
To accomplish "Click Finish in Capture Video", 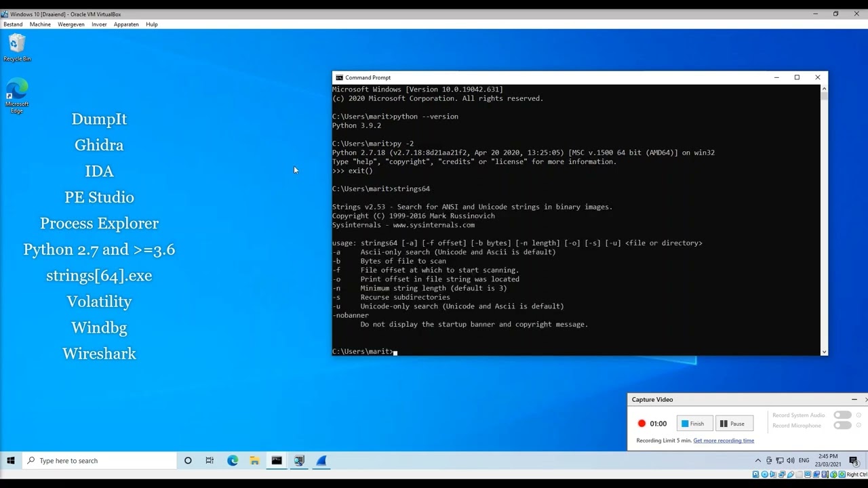I will 695,424.
